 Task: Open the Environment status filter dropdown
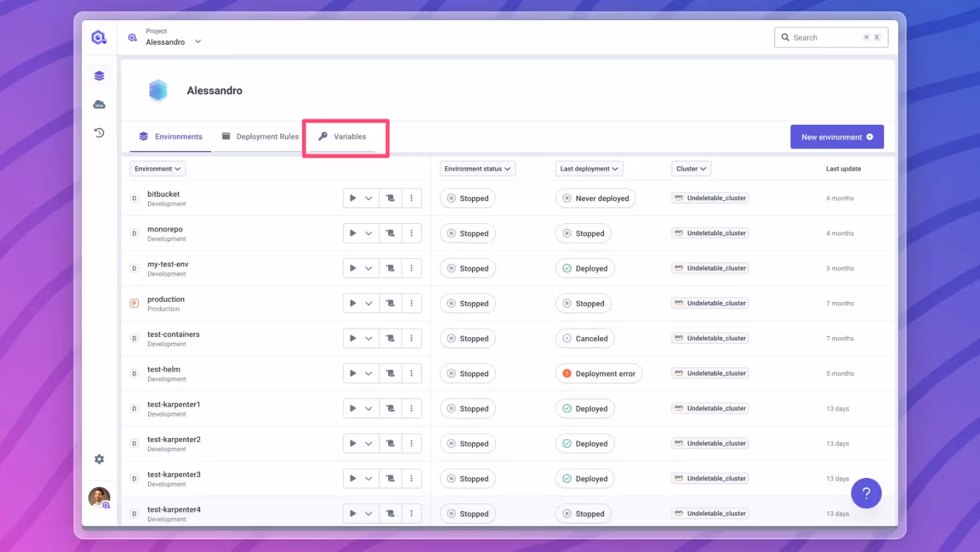pos(477,169)
